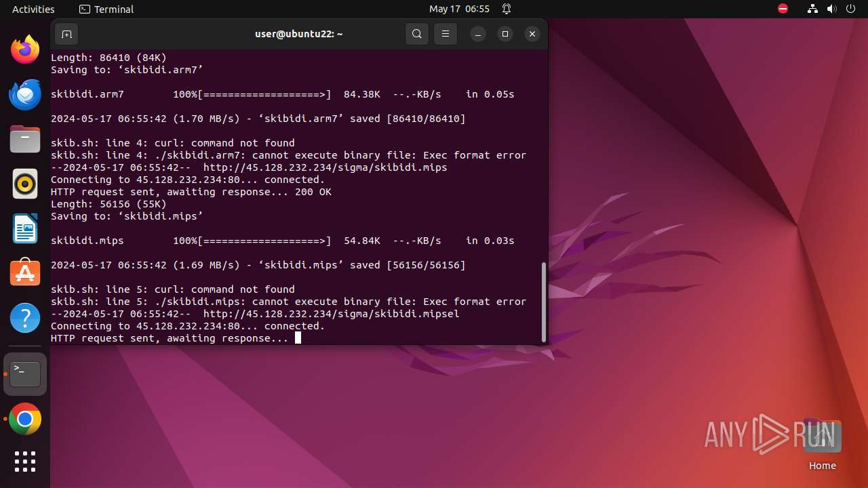Open the Help application
The width and height of the screenshot is (868, 488).
(25, 318)
